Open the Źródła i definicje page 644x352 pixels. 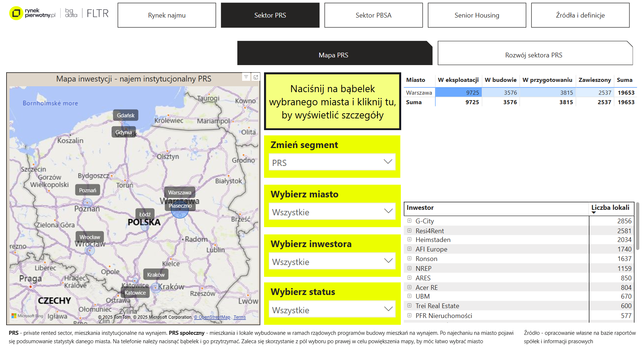[580, 15]
